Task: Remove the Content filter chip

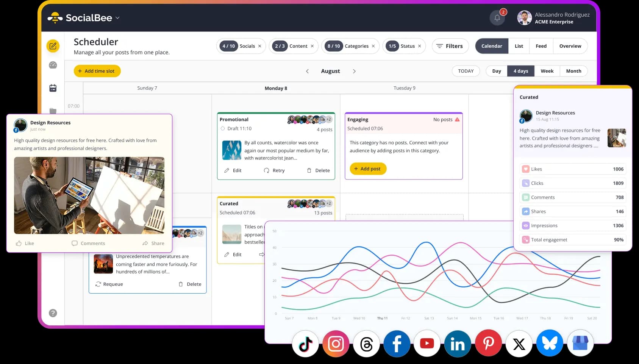Action: 312,46
